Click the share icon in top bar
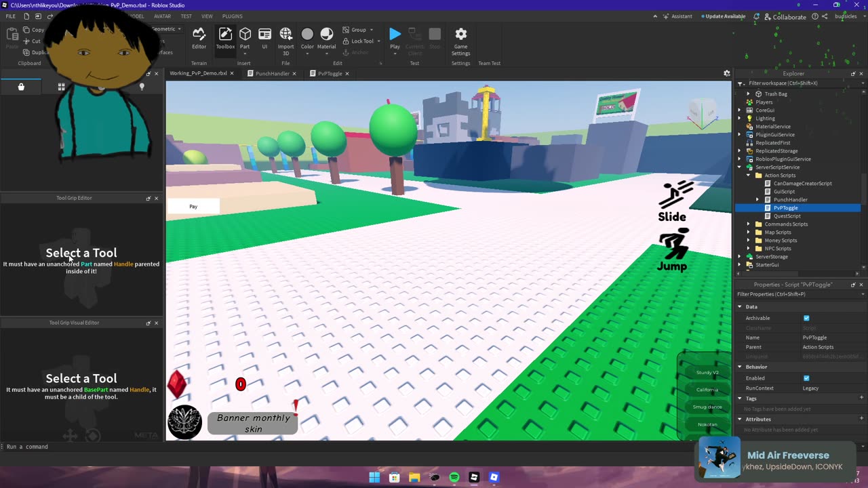This screenshot has width=868, height=488. 825,16
